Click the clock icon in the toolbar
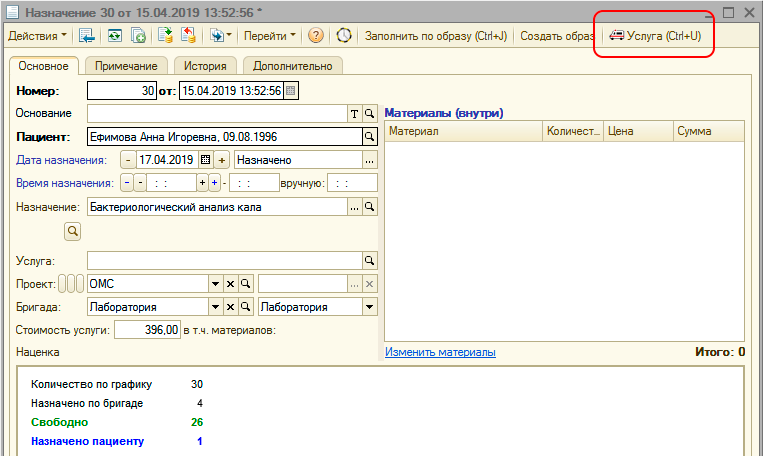Viewport: 763px width, 456px height. pos(344,35)
